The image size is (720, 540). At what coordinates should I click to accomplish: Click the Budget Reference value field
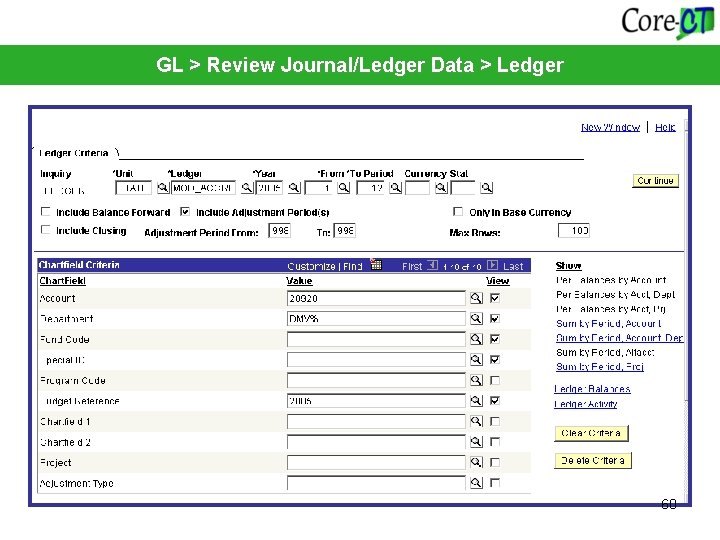pyautogui.click(x=376, y=401)
